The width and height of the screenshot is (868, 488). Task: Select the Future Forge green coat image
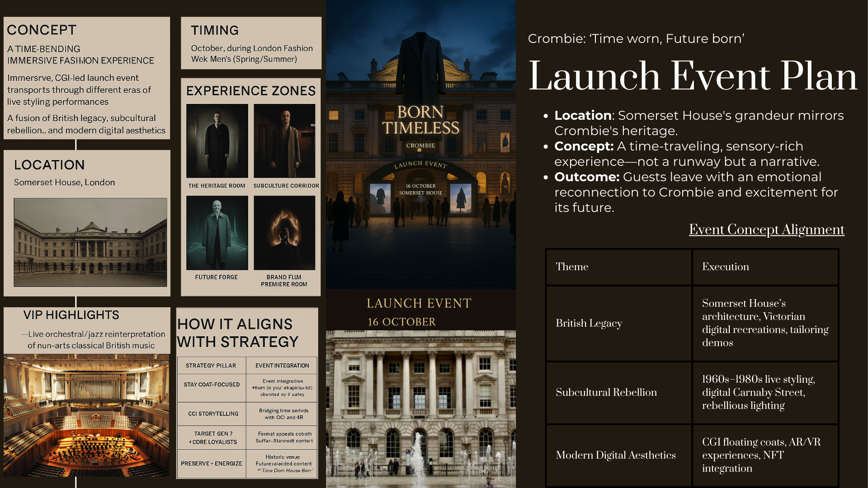click(217, 233)
